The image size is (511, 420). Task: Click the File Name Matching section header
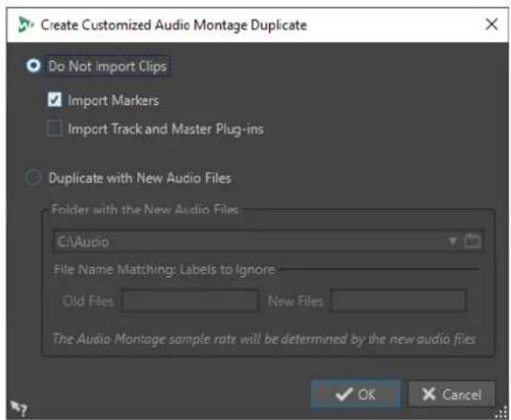tap(164, 270)
